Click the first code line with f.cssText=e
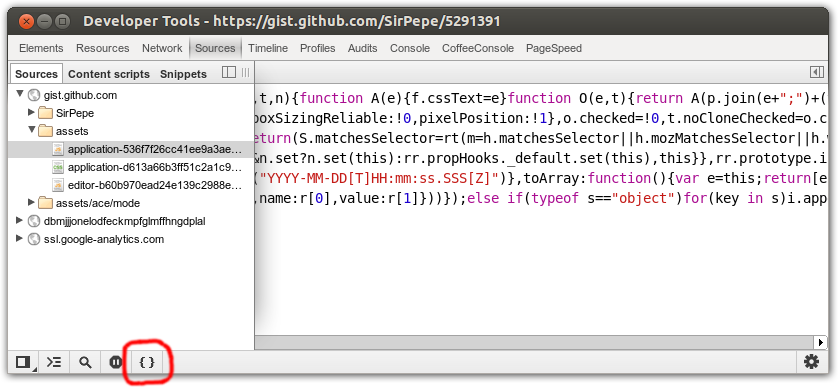838x388 pixels. (541, 98)
